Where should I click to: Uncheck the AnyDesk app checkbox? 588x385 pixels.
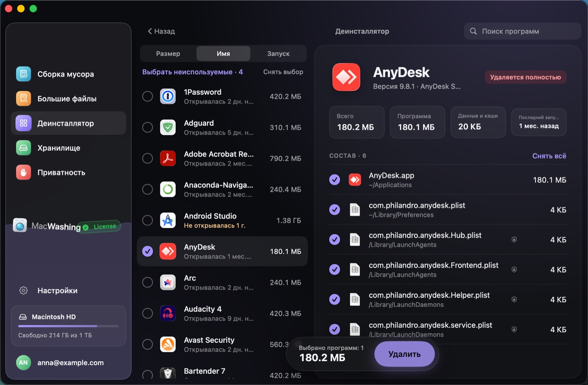click(x=148, y=251)
